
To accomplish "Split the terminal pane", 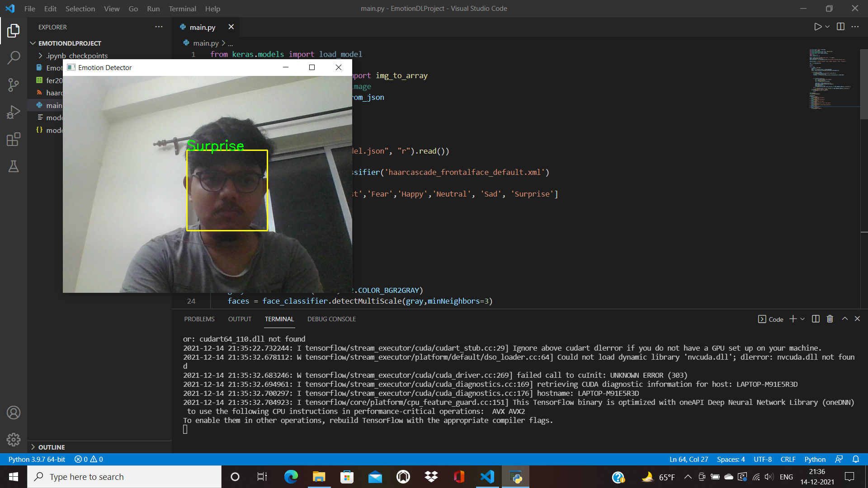I will pos(816,319).
